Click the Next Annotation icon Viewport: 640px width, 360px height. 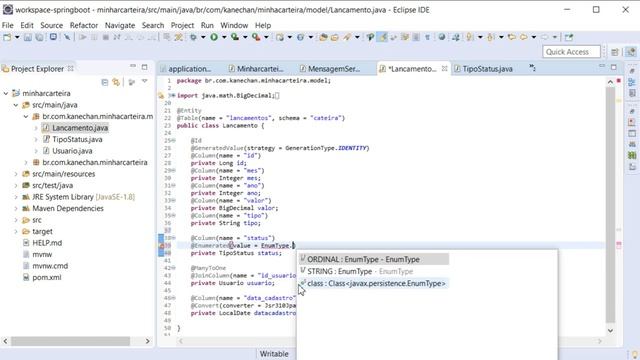click(470, 37)
